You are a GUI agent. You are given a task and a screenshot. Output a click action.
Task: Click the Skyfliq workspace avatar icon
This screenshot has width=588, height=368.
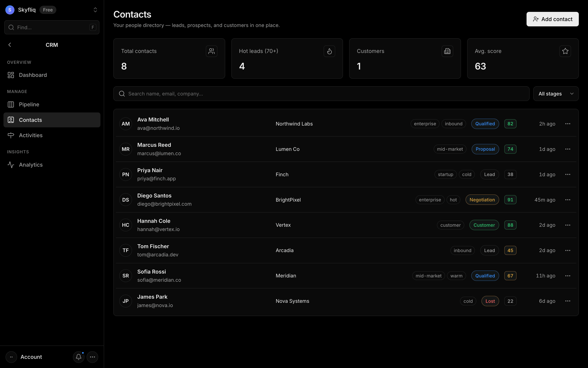point(10,10)
